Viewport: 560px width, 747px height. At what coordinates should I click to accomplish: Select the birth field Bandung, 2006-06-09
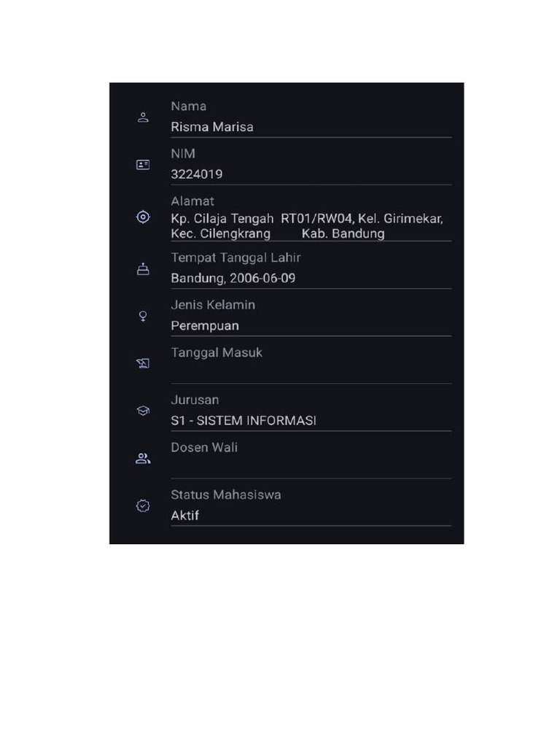[233, 278]
